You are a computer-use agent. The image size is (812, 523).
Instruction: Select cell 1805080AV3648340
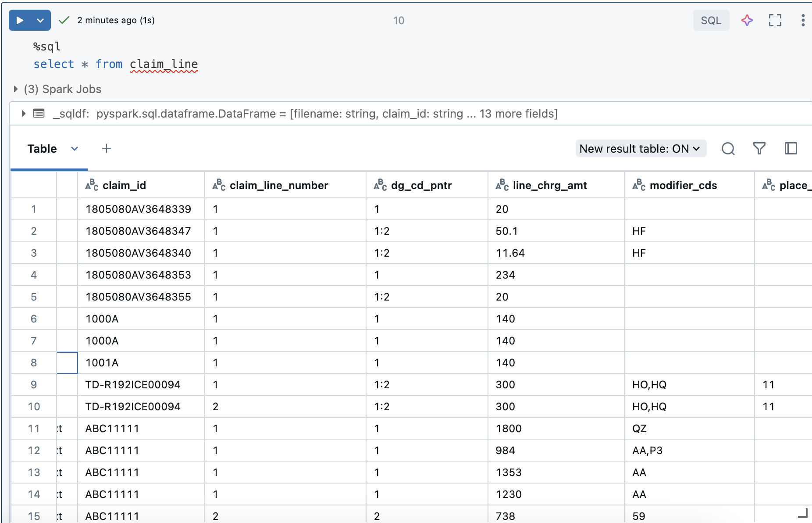pos(141,253)
